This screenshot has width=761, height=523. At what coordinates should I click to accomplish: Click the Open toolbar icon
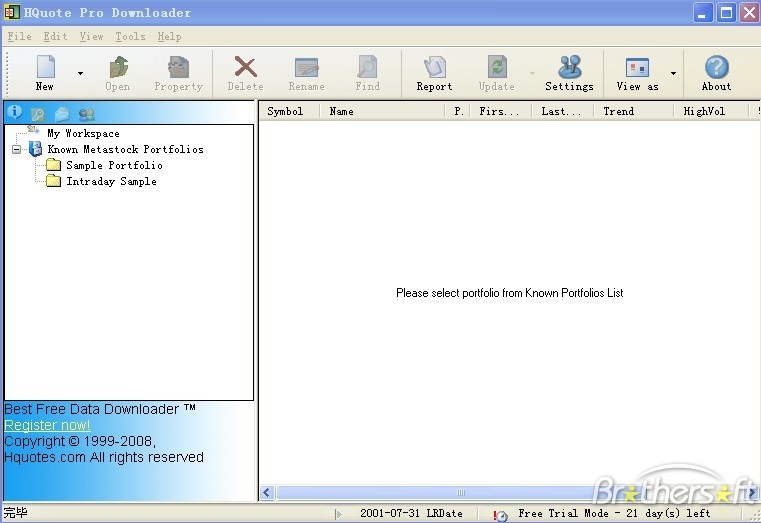118,67
